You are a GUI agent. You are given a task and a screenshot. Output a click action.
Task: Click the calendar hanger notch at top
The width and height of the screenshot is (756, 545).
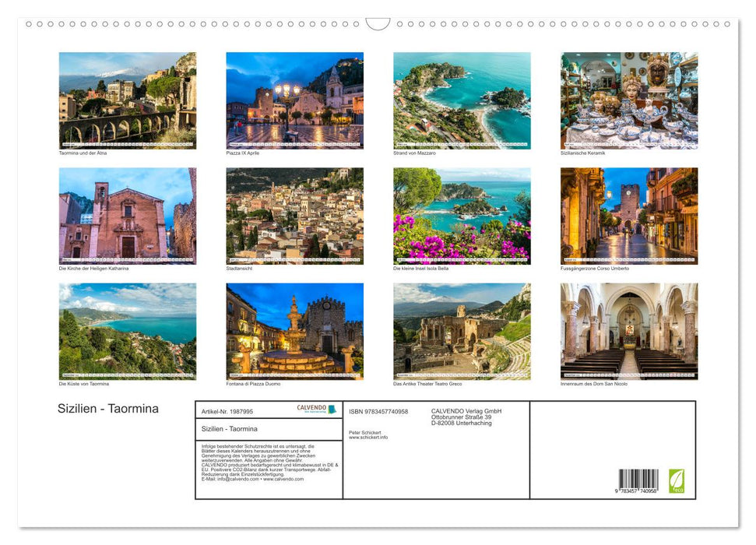tap(378, 24)
